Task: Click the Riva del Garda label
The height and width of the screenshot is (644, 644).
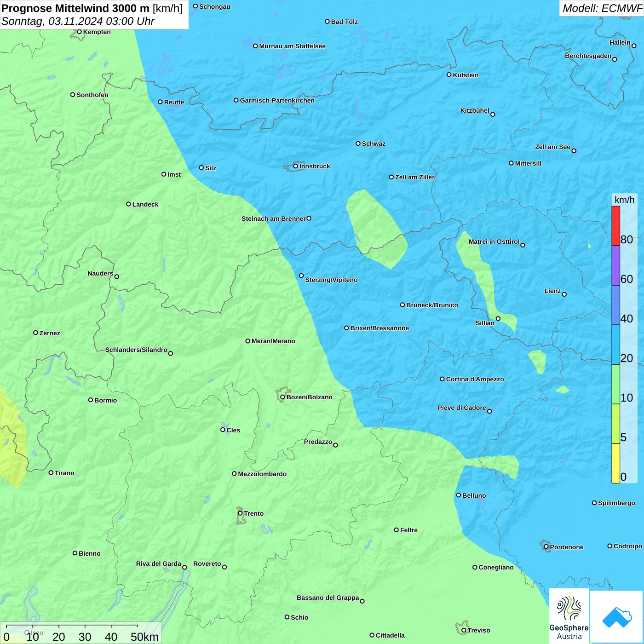Action: click(x=159, y=563)
